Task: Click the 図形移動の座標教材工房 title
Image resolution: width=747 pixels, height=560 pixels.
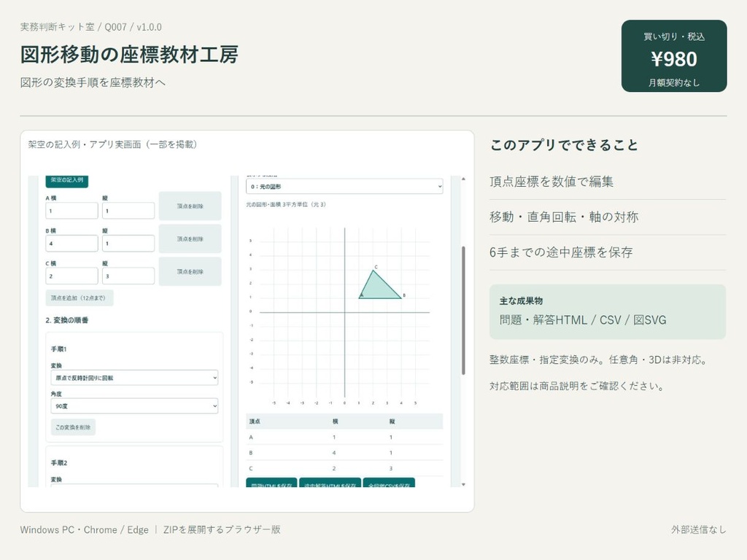Action: point(129,54)
